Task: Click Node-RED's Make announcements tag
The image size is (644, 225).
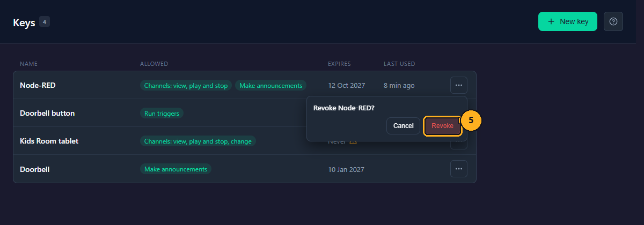Action: [x=271, y=85]
